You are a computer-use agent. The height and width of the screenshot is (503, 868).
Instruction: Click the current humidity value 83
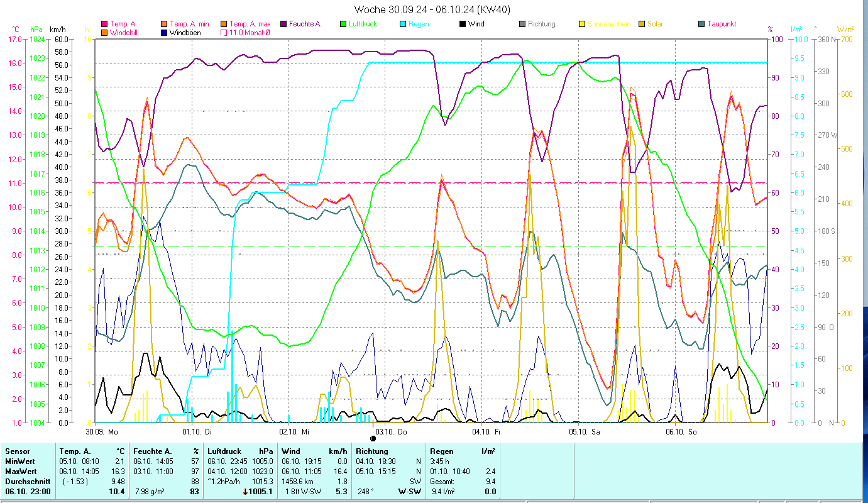click(x=194, y=492)
